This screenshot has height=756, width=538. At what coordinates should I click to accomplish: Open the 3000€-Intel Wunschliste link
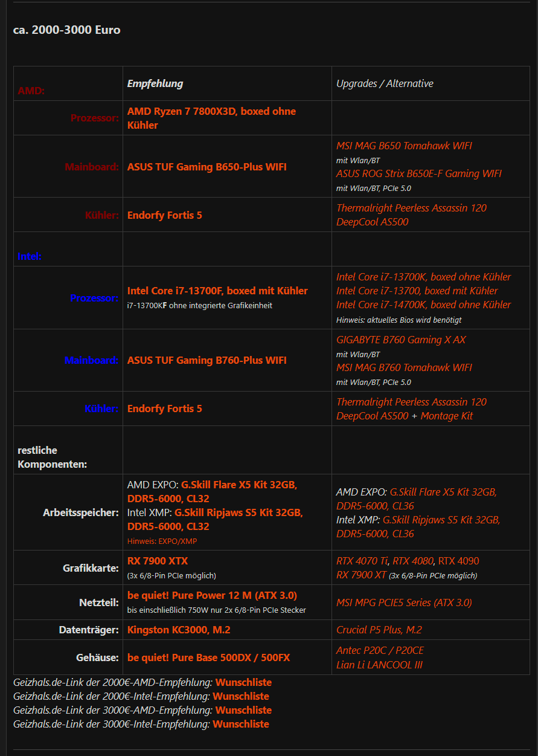pyautogui.click(x=241, y=723)
